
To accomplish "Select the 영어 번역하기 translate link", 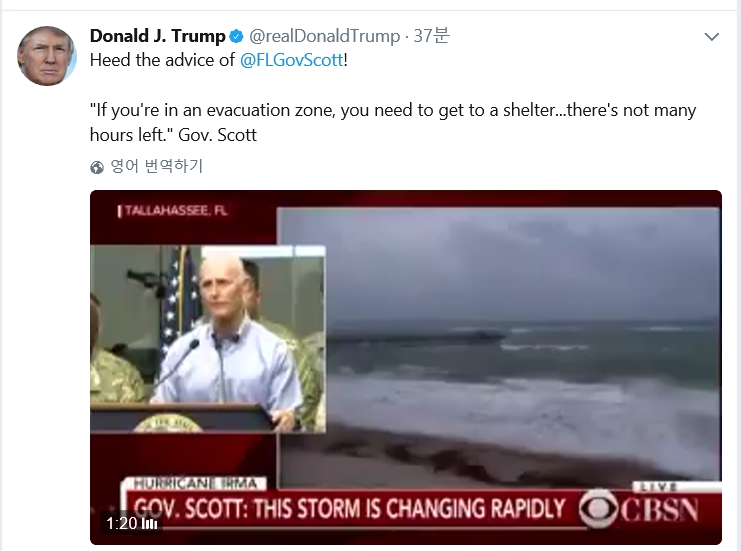I will click(156, 166).
